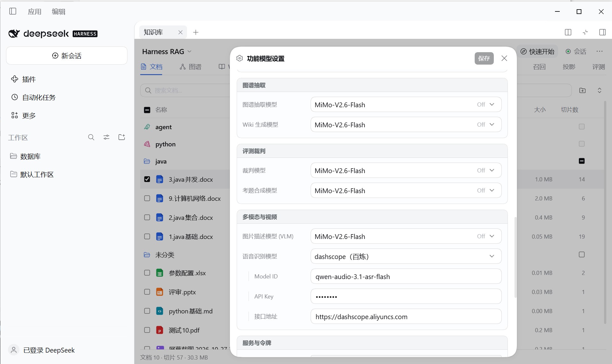Screen dimensions: 612x364
Task: Switch to the 文档 tab
Action: (x=152, y=67)
